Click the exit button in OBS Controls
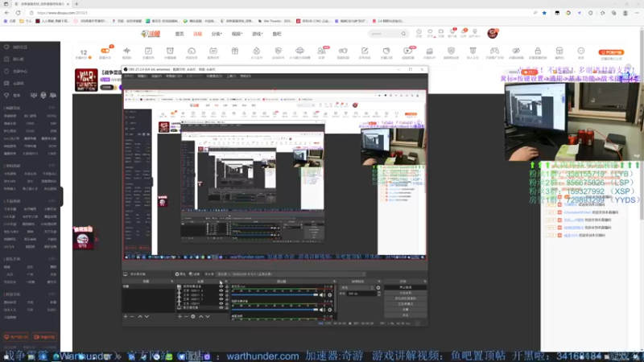 pyautogui.click(x=405, y=315)
